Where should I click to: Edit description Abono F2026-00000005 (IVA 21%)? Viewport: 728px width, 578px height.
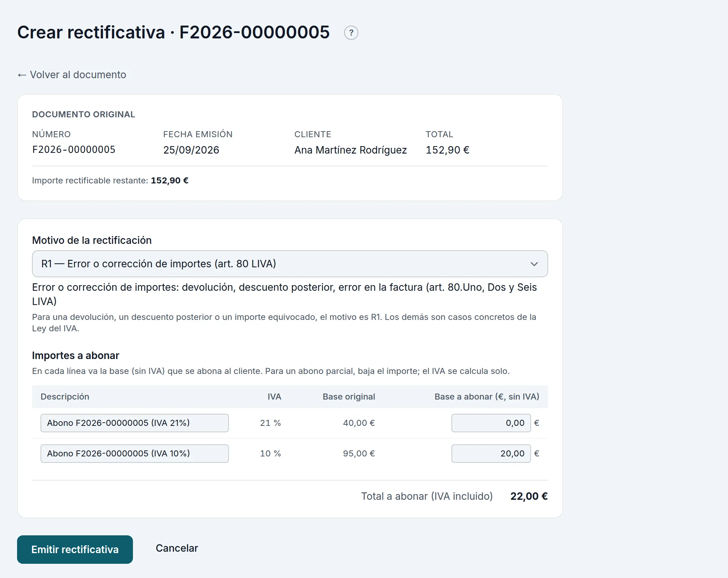tap(134, 423)
